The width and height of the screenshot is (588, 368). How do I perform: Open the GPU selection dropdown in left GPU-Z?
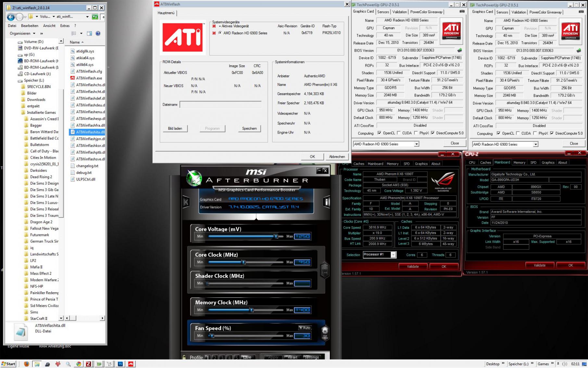coord(416,144)
